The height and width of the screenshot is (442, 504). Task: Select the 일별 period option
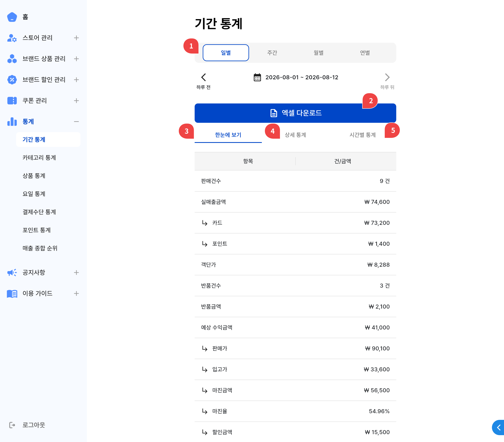[226, 53]
